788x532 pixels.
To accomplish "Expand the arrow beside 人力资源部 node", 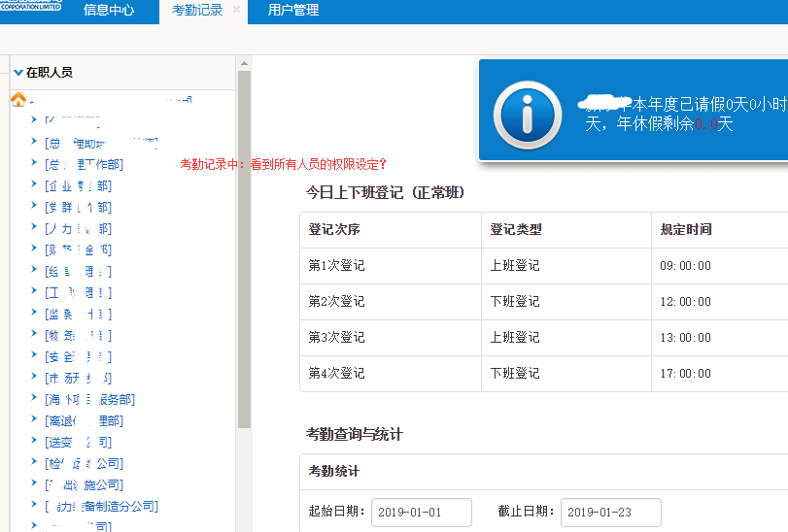I will point(34,227).
